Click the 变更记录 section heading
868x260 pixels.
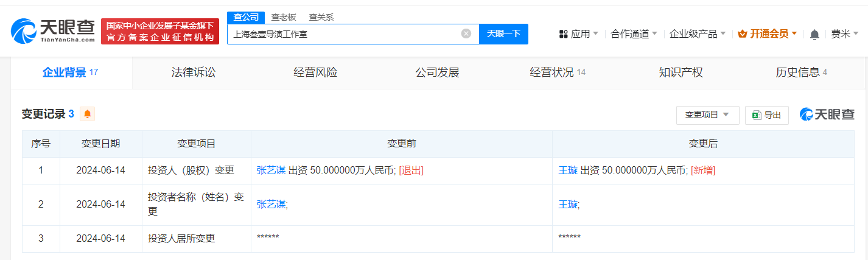coord(43,114)
